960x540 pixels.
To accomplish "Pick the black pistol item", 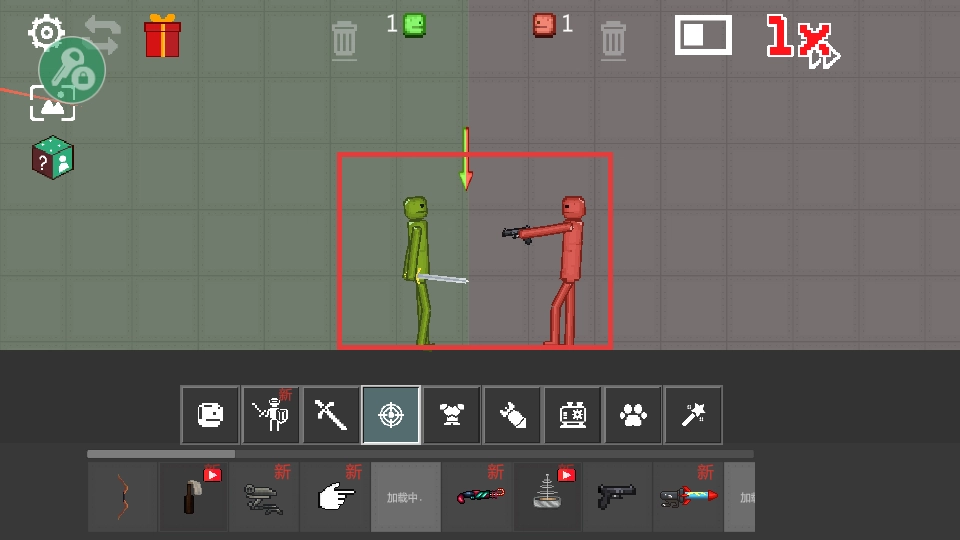I will [617, 496].
